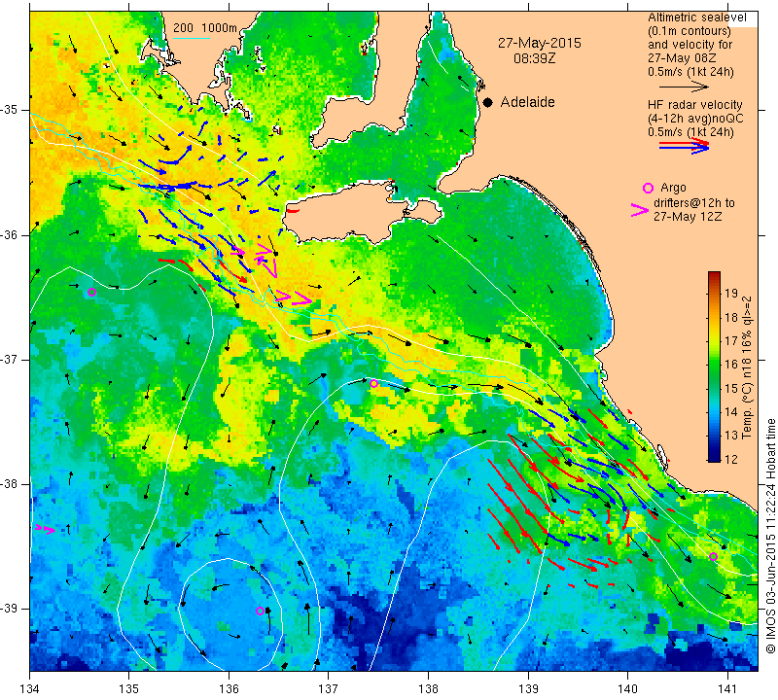Viewport: 778px width, 700px height.
Task: Click the longitude axis label 135
Action: [x=129, y=689]
